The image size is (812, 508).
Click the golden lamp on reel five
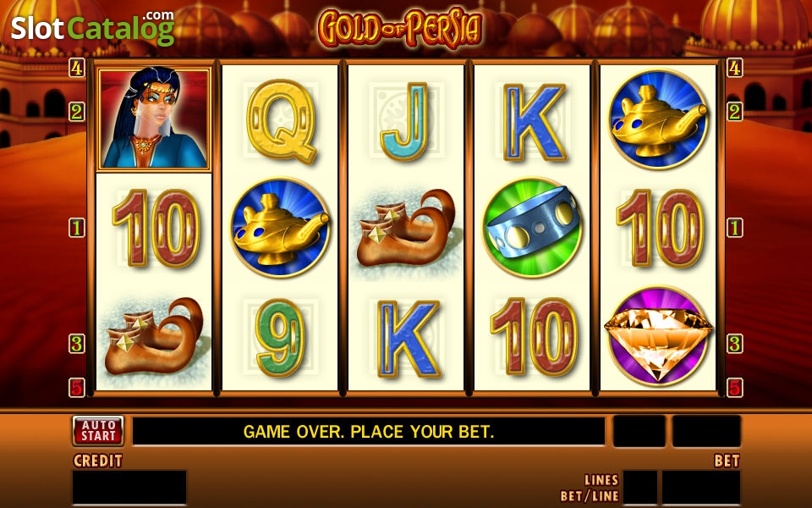[658, 119]
